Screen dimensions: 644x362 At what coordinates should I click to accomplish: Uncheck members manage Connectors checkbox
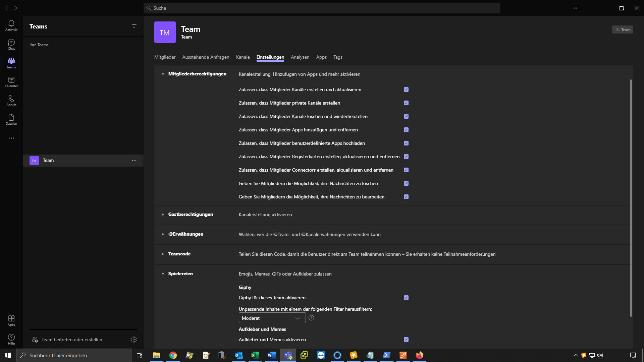(406, 170)
